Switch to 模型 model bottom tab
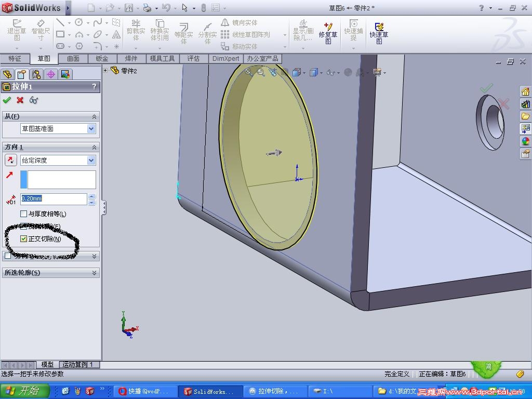This screenshot has height=399, width=532. (47, 364)
